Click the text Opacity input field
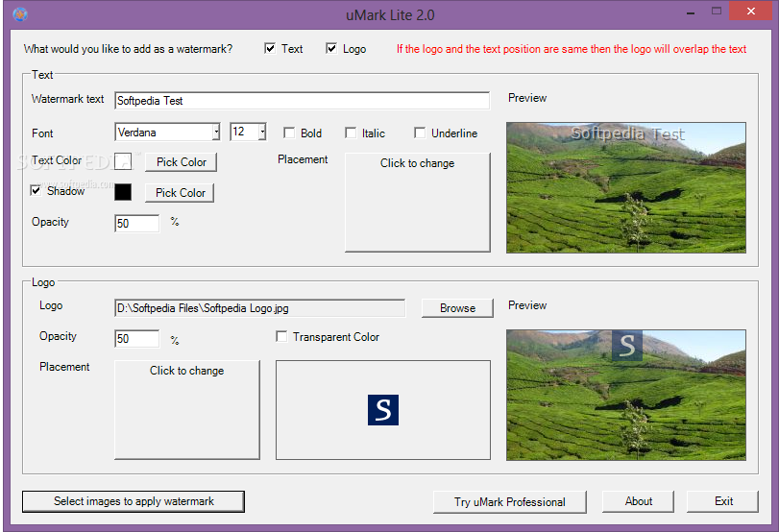The image size is (779, 532). pyautogui.click(x=137, y=224)
